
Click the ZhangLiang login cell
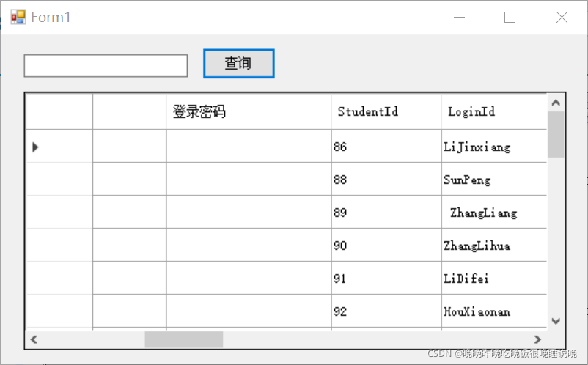pyautogui.click(x=494, y=213)
